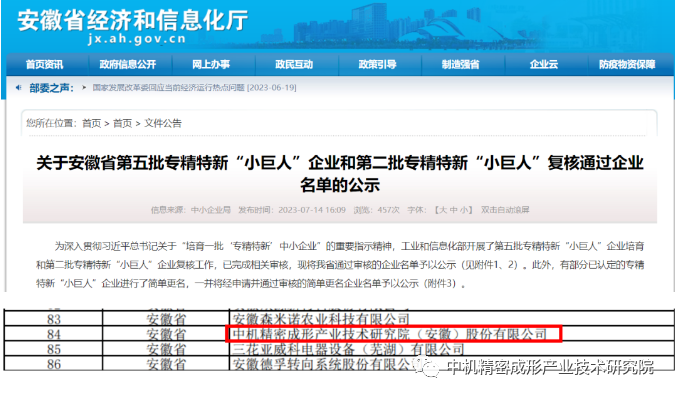Screen dimensions: 675x397
Task: Click the first 首页 breadcrumb link
Action: tap(91, 124)
